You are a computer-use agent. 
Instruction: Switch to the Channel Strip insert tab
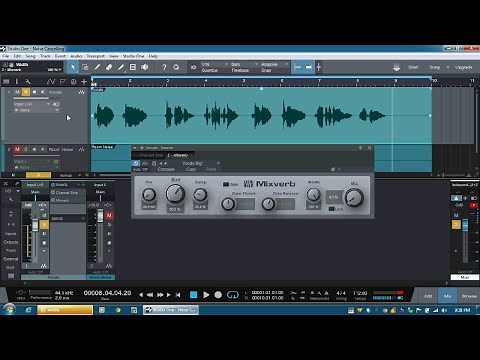click(149, 155)
